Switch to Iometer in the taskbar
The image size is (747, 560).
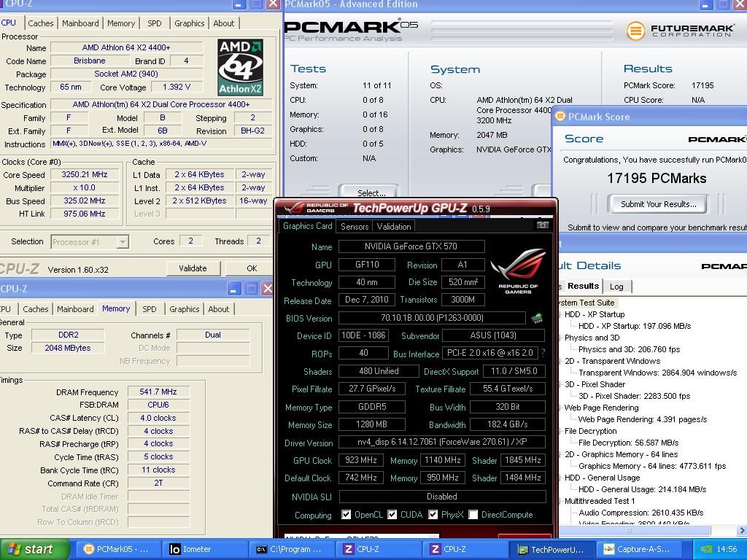tap(205, 549)
